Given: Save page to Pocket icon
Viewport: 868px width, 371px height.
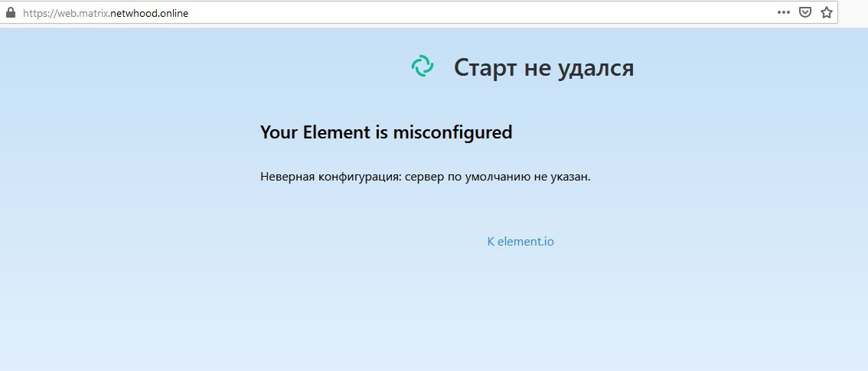Looking at the screenshot, I should [805, 13].
